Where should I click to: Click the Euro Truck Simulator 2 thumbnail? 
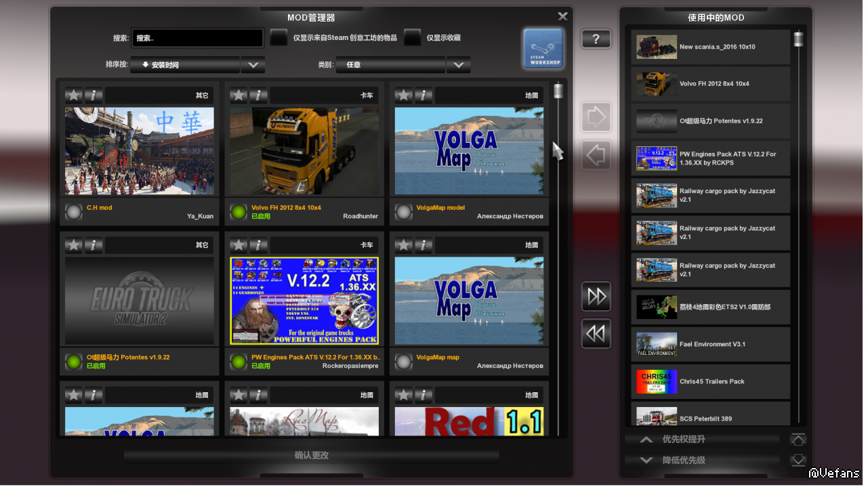140,301
